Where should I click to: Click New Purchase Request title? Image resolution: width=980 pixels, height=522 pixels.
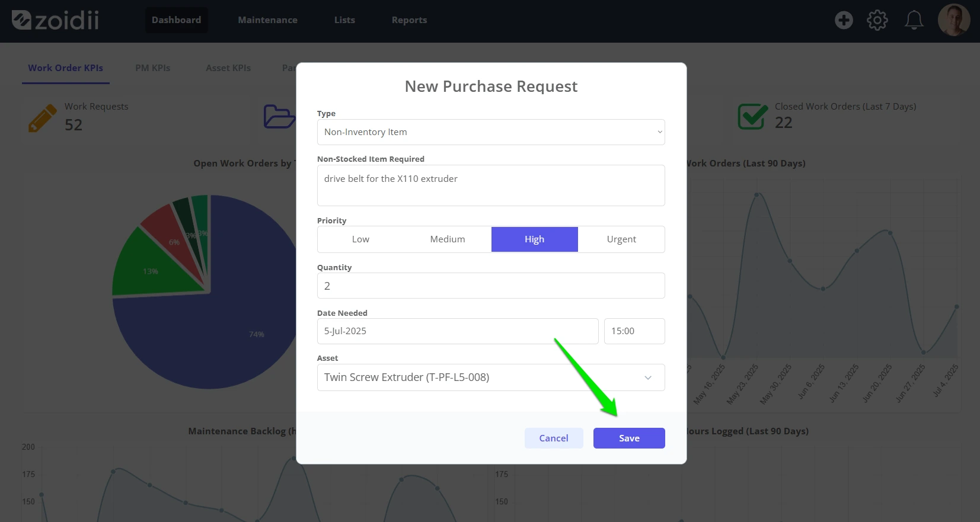[491, 87]
